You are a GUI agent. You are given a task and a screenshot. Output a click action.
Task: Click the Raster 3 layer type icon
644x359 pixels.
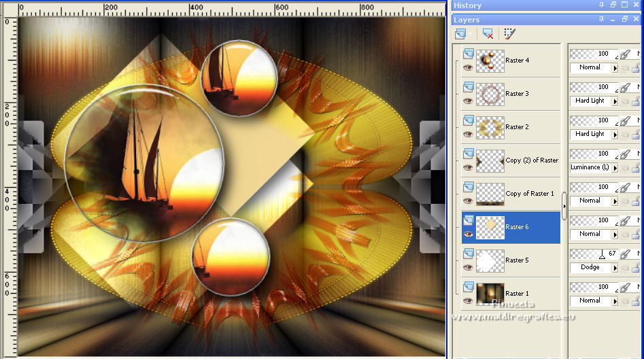(469, 87)
